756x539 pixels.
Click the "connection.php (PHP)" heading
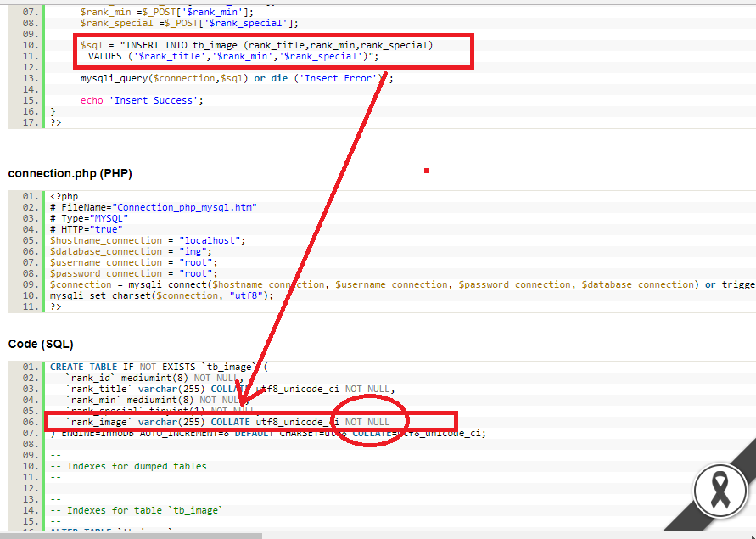pos(70,173)
